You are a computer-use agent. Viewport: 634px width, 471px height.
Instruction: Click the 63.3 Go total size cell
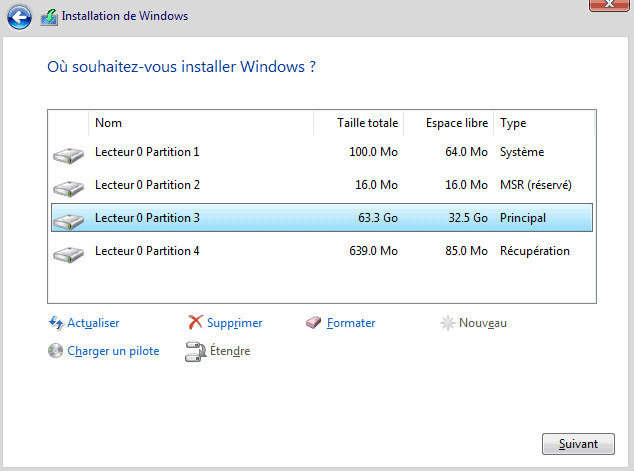(x=378, y=218)
